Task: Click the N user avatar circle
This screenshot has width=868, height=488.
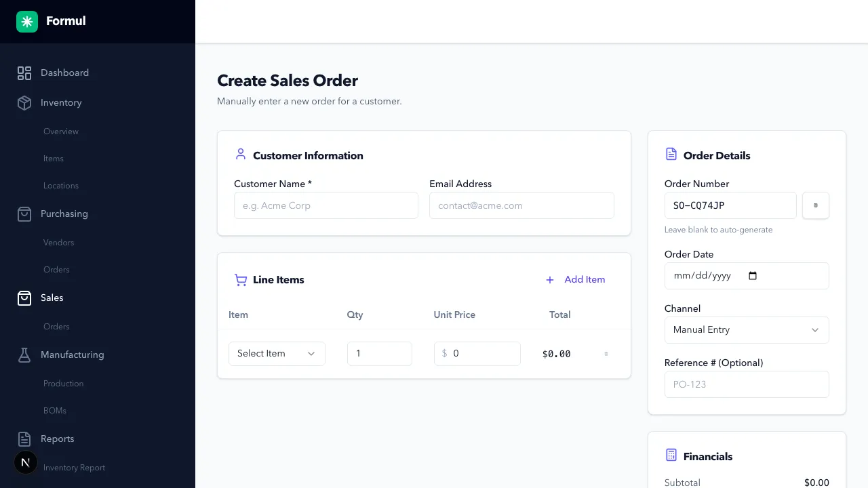Action: (x=25, y=462)
